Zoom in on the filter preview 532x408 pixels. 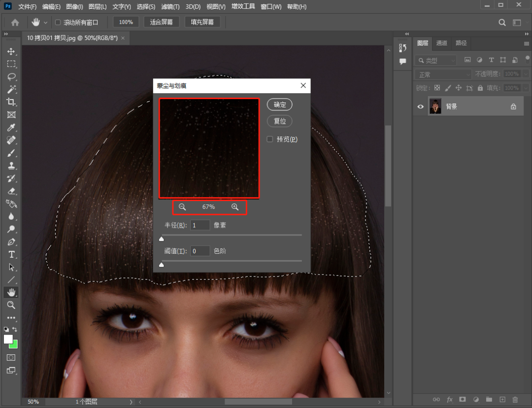[x=235, y=207]
